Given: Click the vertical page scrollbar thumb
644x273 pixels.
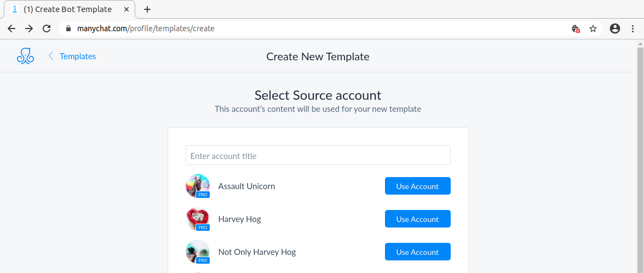Looking at the screenshot, I should point(640,160).
